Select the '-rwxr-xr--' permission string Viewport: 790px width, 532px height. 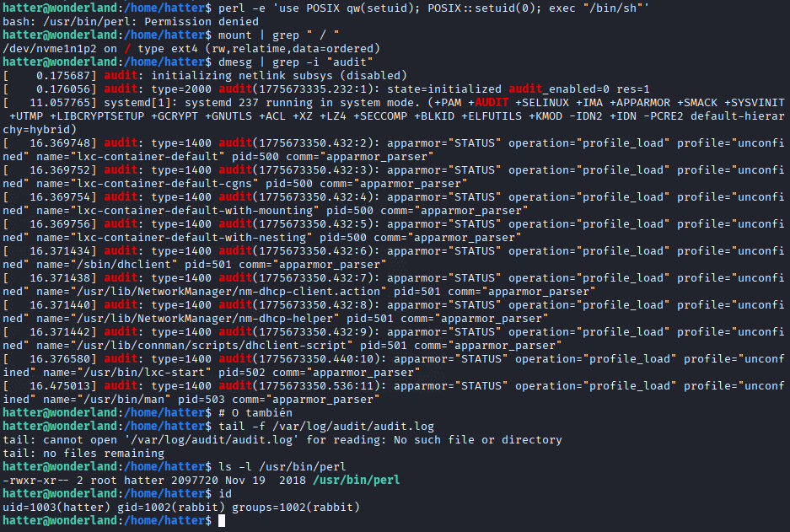[x=36, y=481]
